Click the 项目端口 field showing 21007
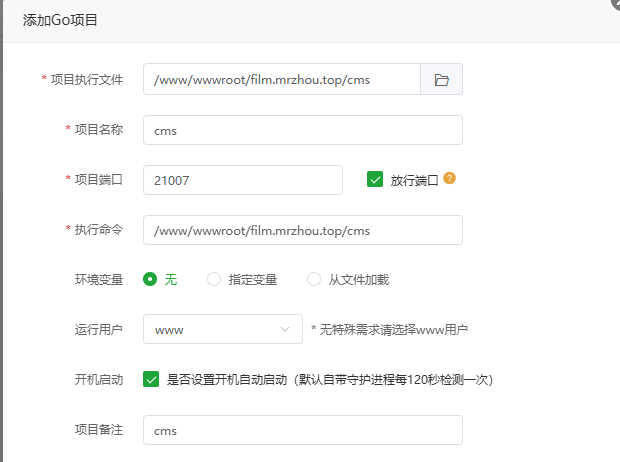The height and width of the screenshot is (462, 620). coord(242,180)
